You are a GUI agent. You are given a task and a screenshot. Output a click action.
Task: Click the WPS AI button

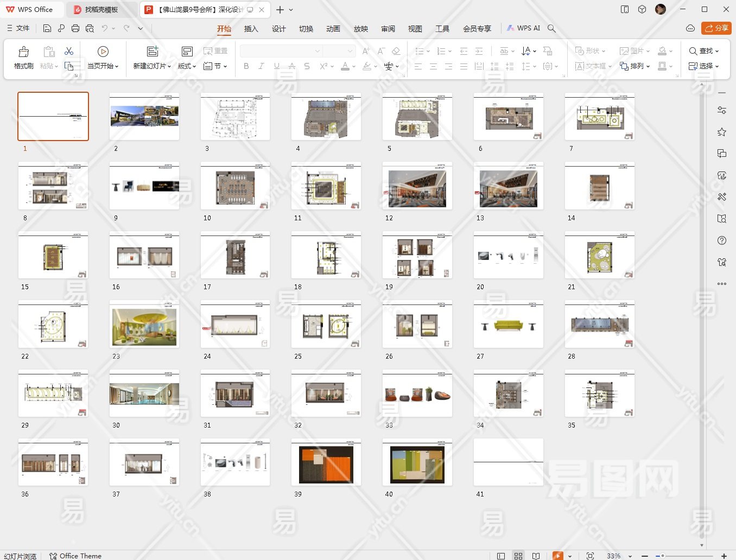[523, 28]
